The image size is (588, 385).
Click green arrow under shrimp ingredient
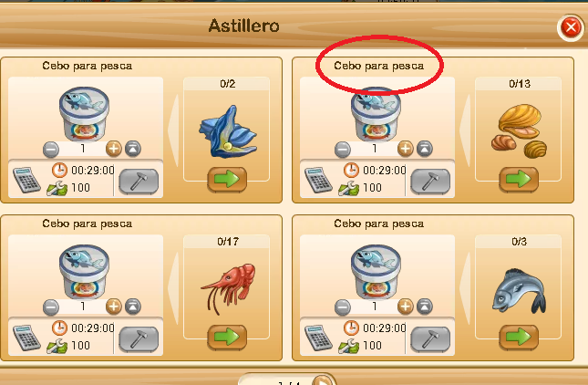tap(227, 338)
